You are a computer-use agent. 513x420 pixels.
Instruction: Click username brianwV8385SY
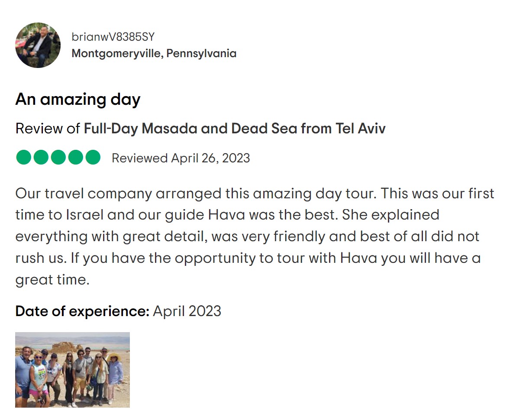[x=113, y=37]
